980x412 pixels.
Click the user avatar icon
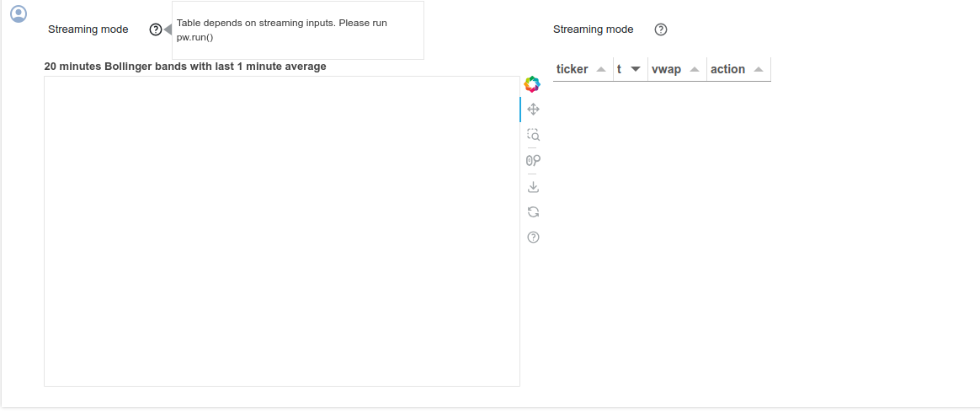[19, 14]
